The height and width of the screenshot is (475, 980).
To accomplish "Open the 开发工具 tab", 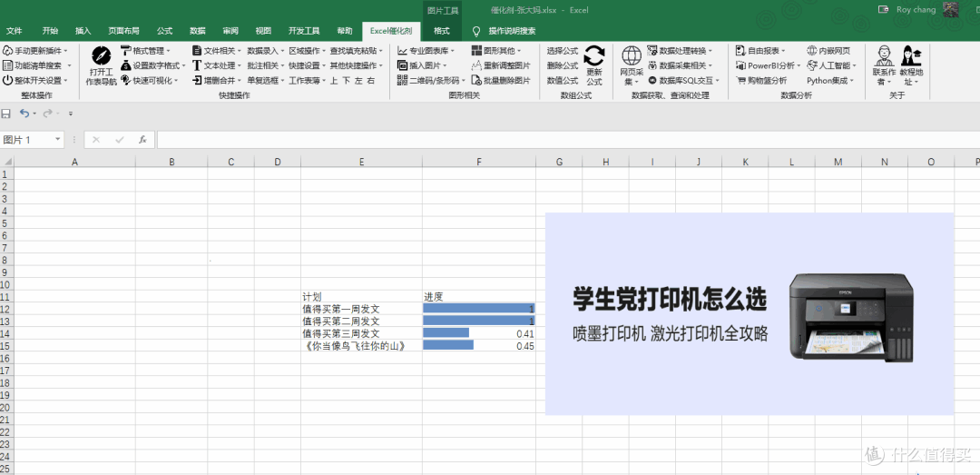I will click(304, 31).
